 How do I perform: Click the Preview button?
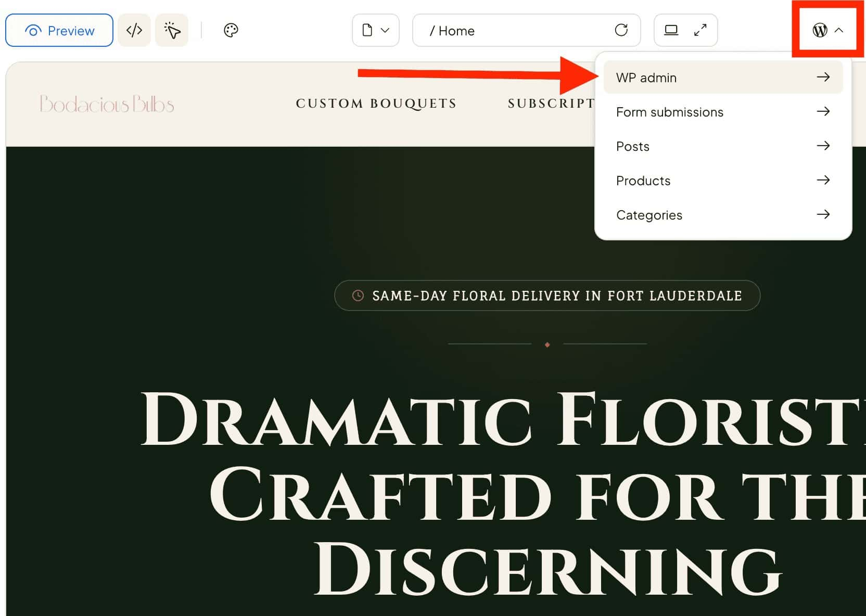point(59,30)
